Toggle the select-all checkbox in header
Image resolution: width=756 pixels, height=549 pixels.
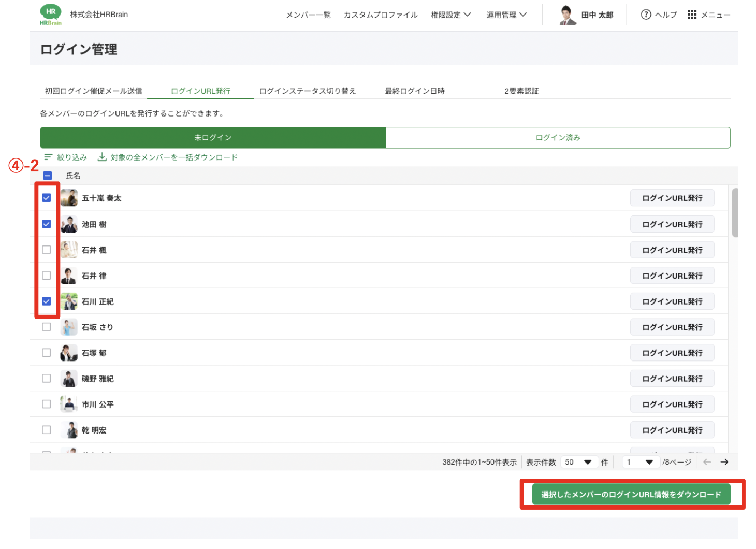pyautogui.click(x=48, y=176)
